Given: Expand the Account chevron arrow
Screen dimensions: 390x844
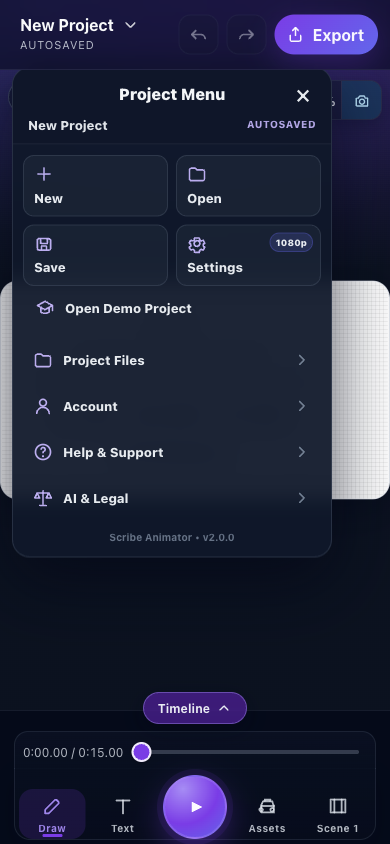Looking at the screenshot, I should [x=302, y=406].
